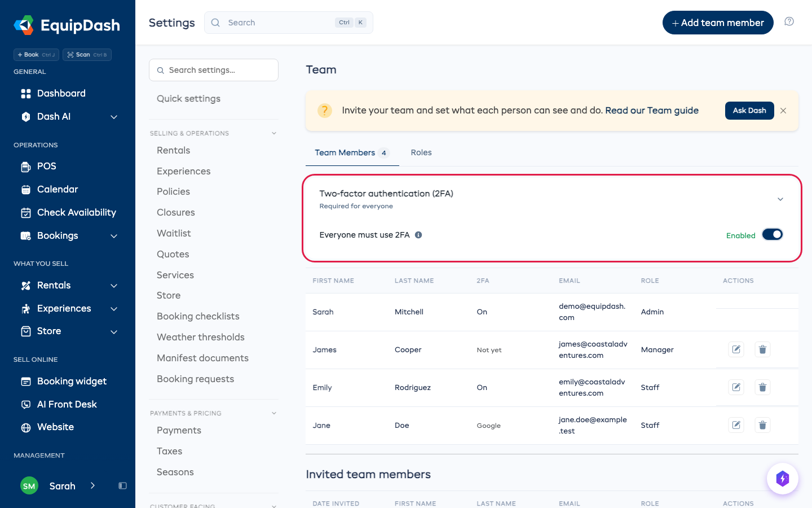
Task: Delete Jane Doe from the team
Action: point(762,425)
